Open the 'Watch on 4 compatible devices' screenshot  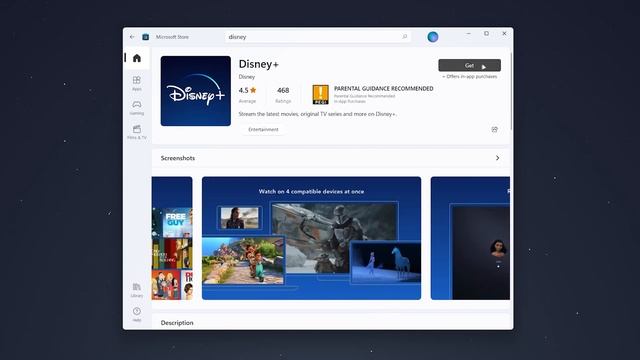pos(311,238)
